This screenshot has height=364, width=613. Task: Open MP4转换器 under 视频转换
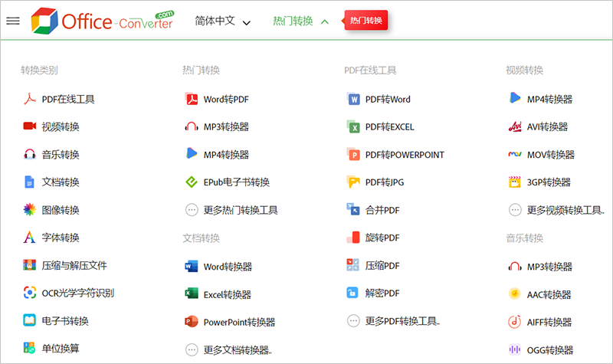click(x=540, y=99)
